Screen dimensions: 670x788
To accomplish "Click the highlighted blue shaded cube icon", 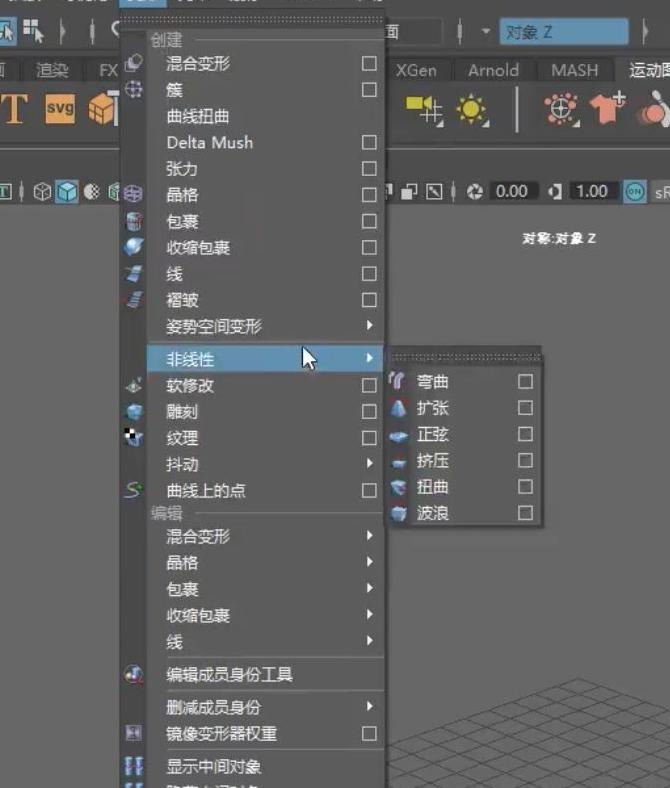I will (x=67, y=192).
